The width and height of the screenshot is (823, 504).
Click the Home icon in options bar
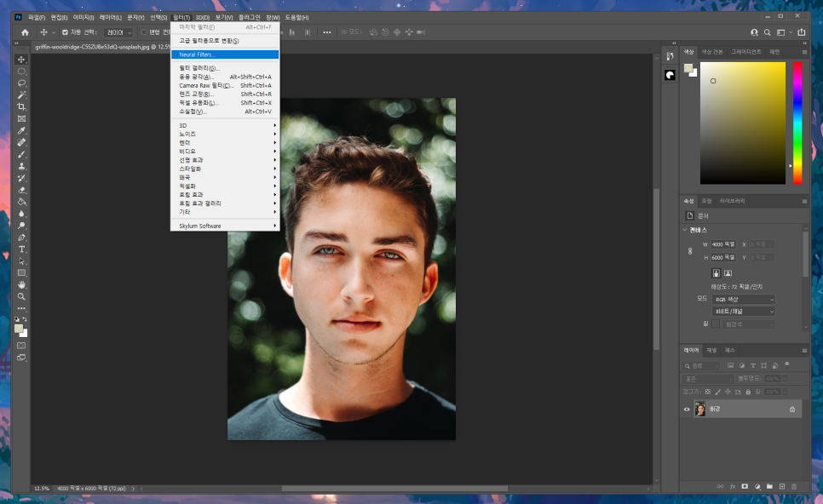(x=25, y=32)
